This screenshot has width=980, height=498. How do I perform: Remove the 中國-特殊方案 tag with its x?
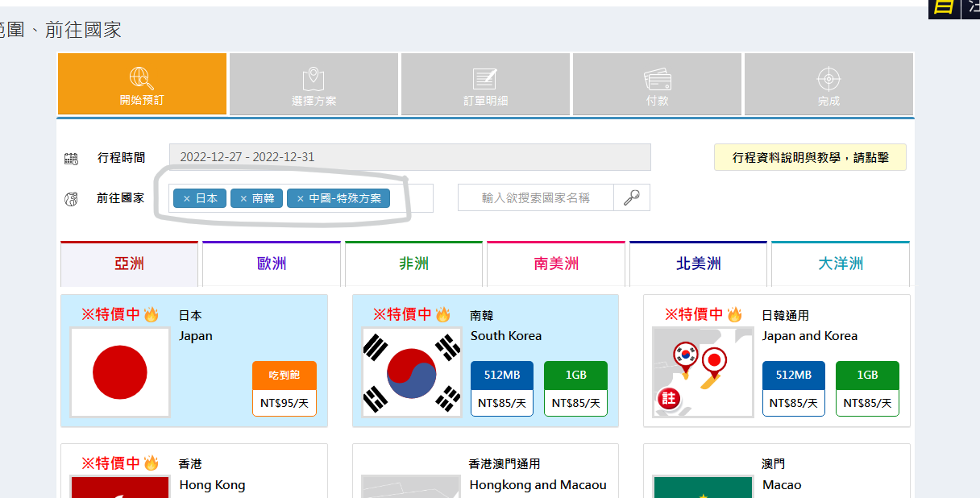(x=301, y=198)
